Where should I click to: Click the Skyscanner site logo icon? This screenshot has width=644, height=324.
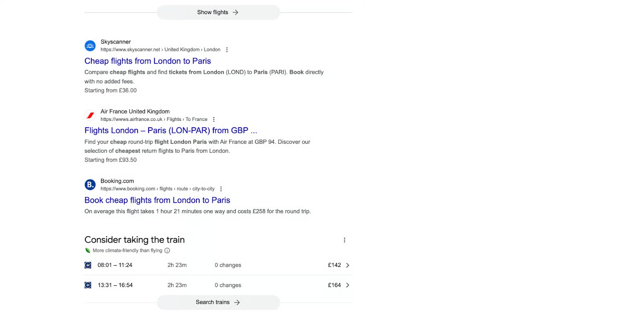point(90,46)
